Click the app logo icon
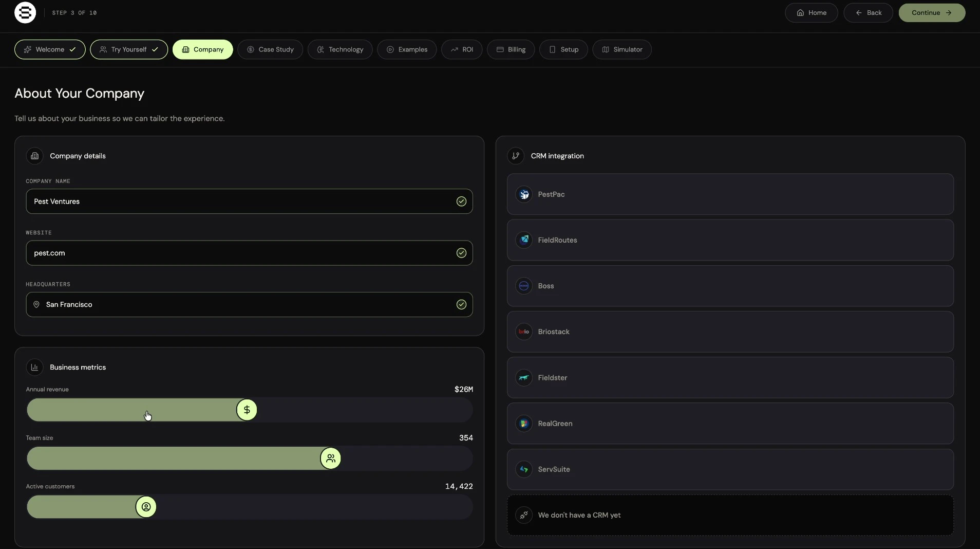 [x=25, y=13]
